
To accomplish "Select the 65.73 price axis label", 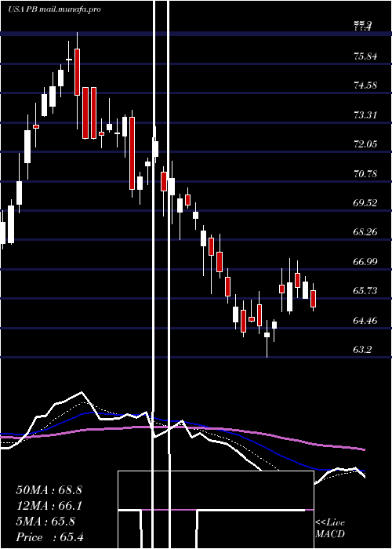I will click(365, 291).
